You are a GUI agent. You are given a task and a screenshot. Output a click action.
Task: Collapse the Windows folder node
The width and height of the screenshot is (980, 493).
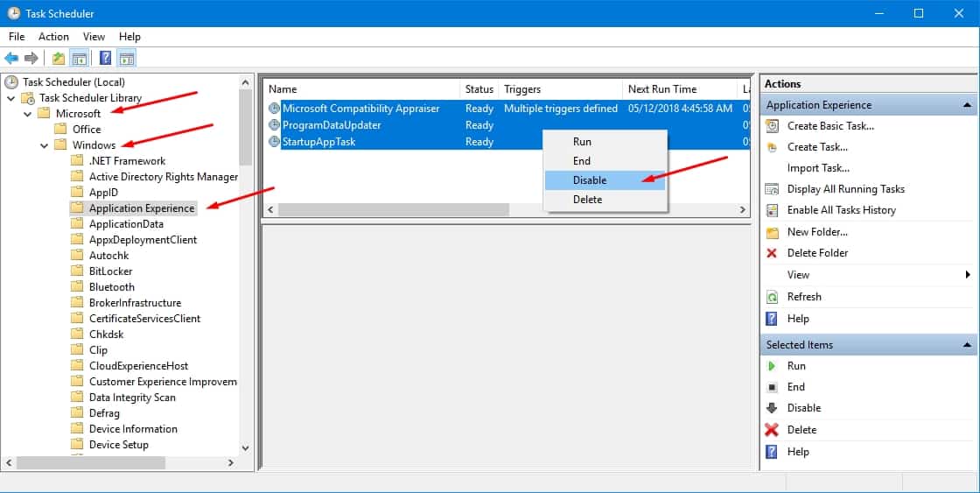(44, 145)
